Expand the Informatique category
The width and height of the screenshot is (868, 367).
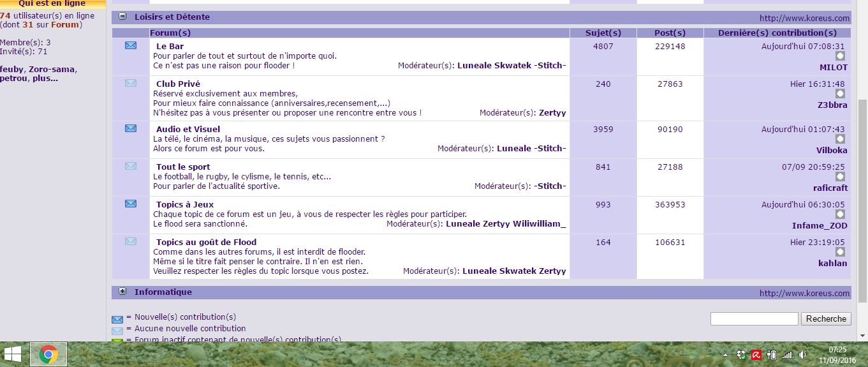pos(122,292)
